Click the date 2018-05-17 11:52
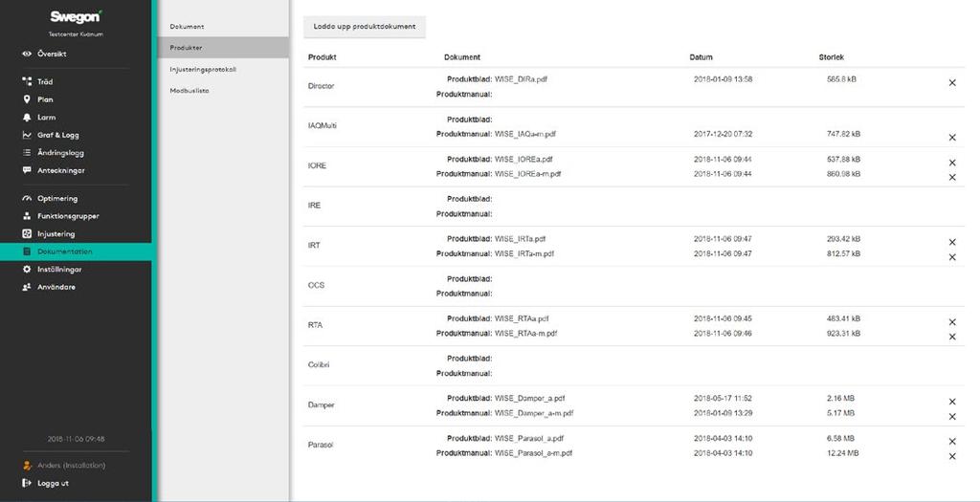This screenshot has width=980, height=502. [723, 398]
